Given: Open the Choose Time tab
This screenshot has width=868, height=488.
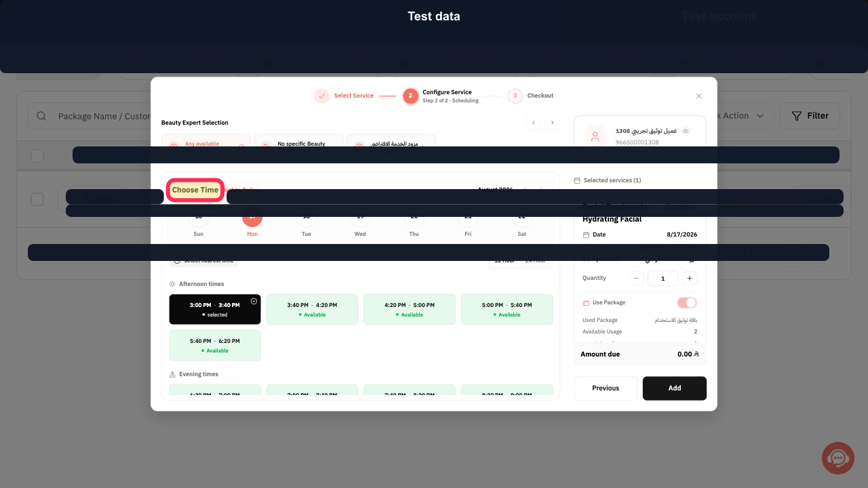Looking at the screenshot, I should [195, 190].
